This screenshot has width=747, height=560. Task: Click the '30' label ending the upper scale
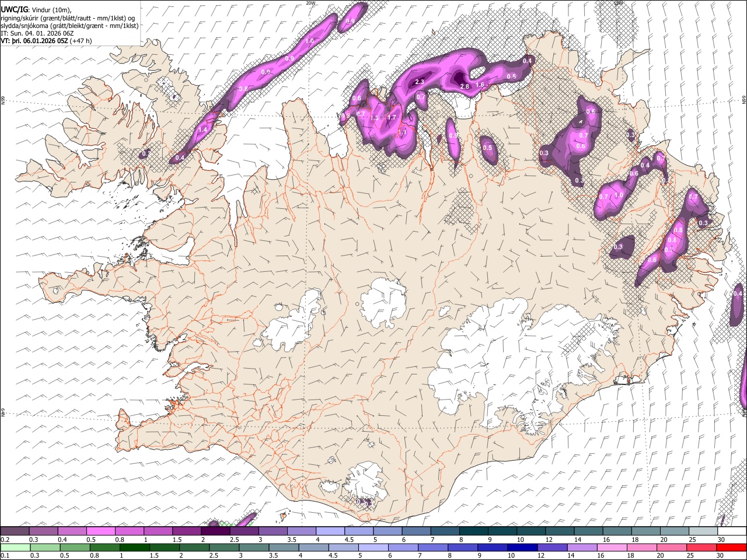coord(721,540)
